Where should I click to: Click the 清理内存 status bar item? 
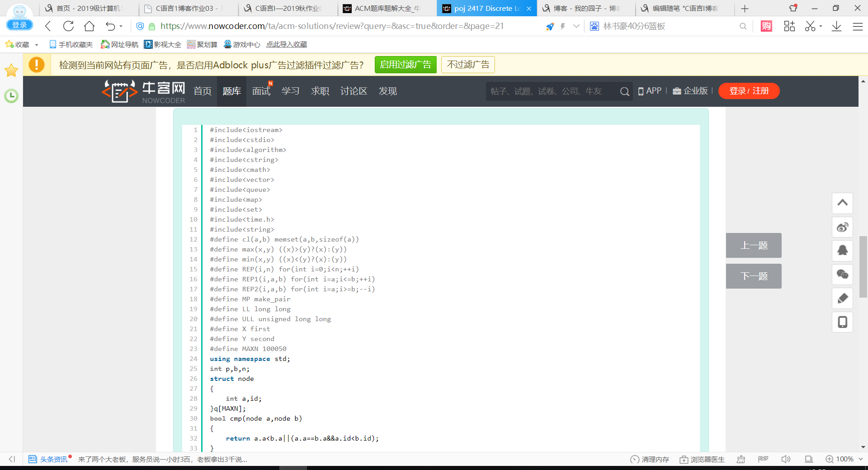650,459
